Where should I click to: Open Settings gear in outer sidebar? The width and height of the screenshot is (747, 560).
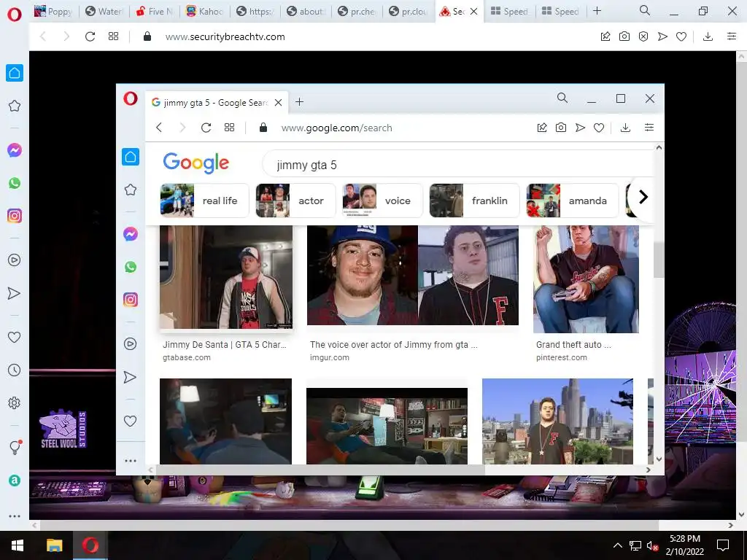(15, 402)
